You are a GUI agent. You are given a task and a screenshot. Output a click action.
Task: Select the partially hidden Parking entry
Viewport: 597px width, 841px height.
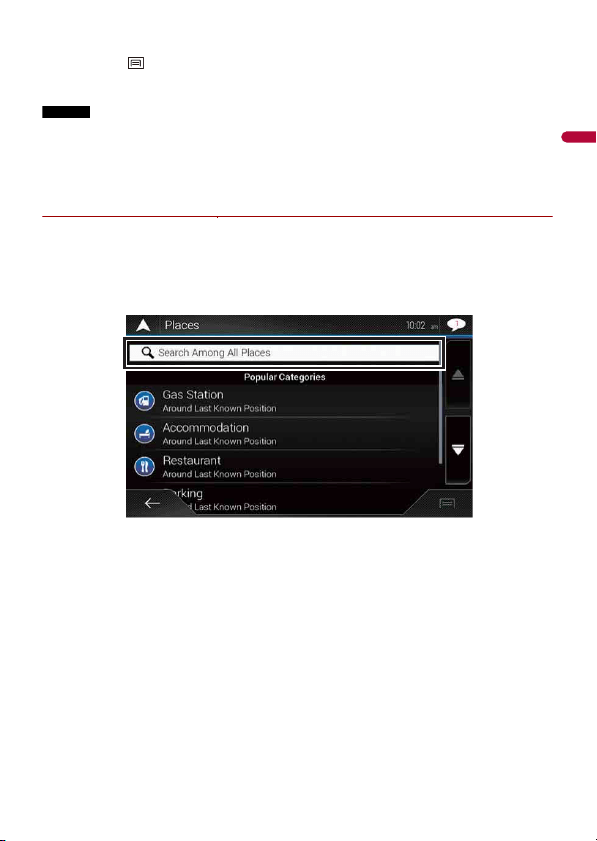[x=283, y=499]
